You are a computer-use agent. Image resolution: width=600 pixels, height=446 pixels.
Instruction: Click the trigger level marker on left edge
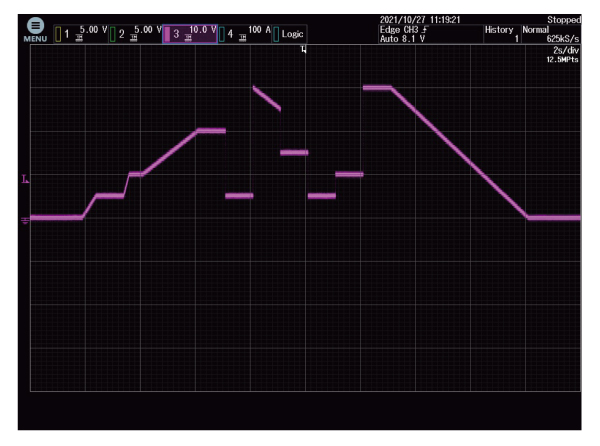(26, 180)
